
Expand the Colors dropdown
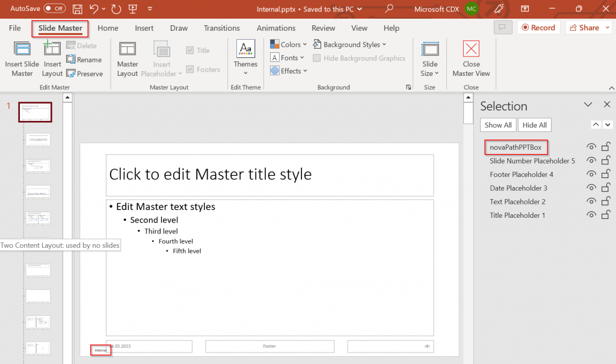coord(289,45)
